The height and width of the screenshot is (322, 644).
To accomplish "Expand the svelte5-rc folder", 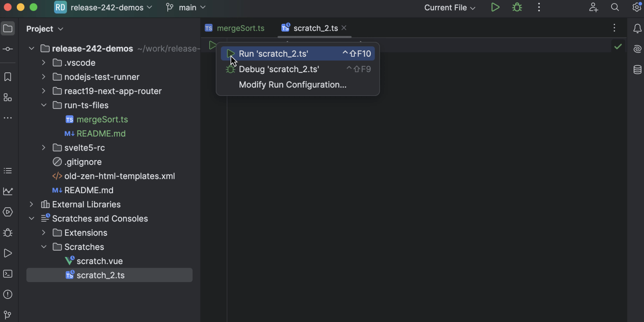I will [44, 148].
